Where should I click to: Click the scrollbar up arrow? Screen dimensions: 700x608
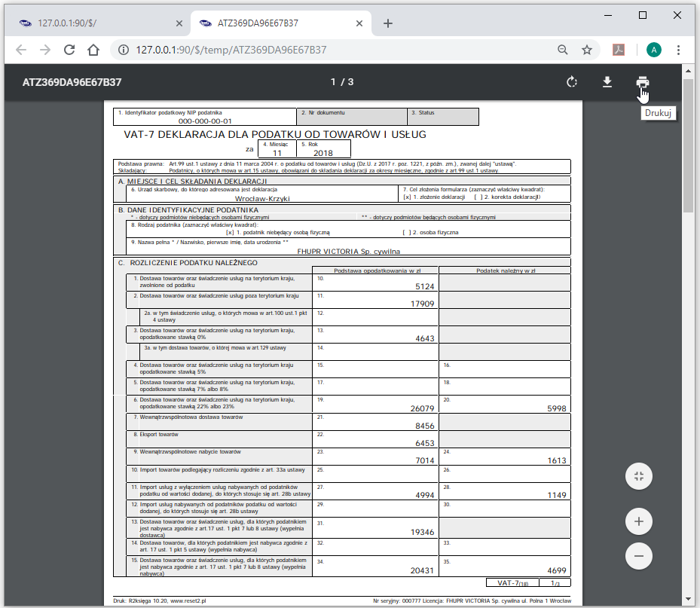688,71
